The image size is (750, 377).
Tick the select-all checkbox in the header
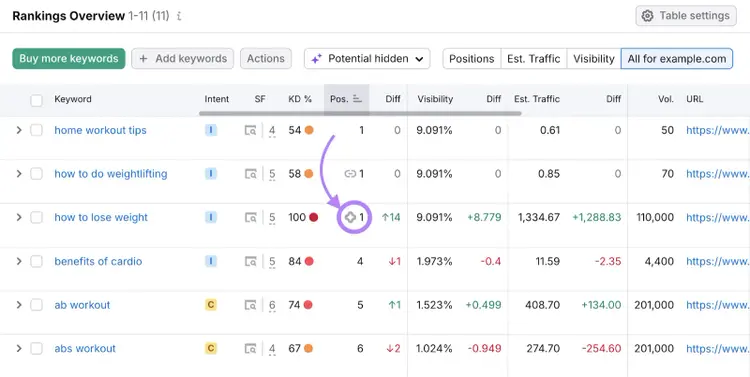(x=36, y=100)
